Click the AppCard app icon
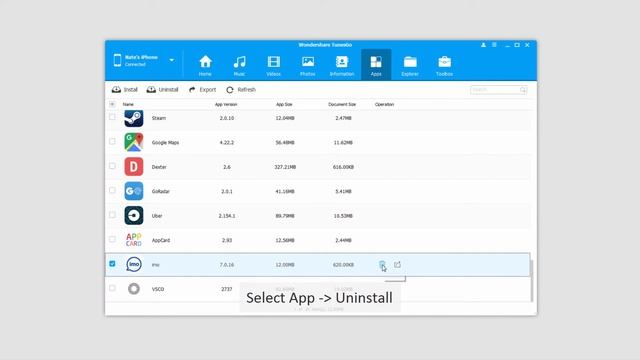 [x=134, y=240]
